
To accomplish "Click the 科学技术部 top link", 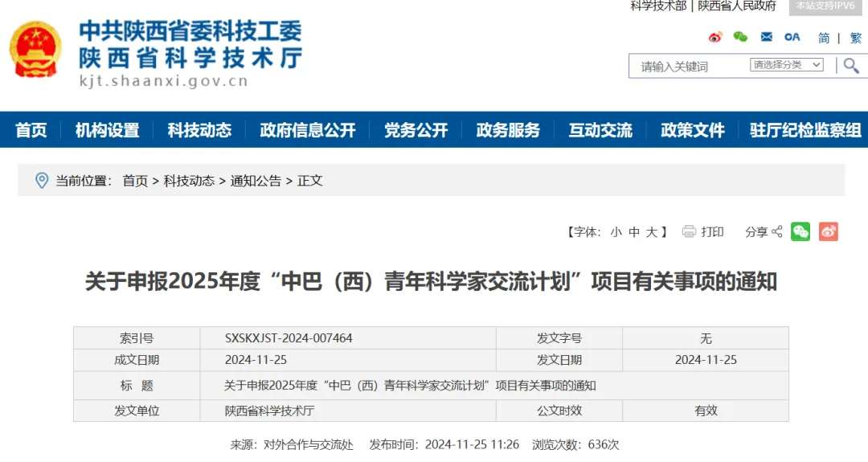I will (x=658, y=6).
